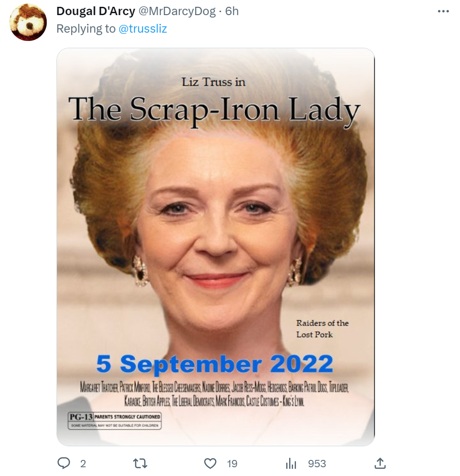Image resolution: width=460 pixels, height=476 pixels.
Task: Click the PG-13 rating badge on poster
Action: pyautogui.click(x=80, y=417)
